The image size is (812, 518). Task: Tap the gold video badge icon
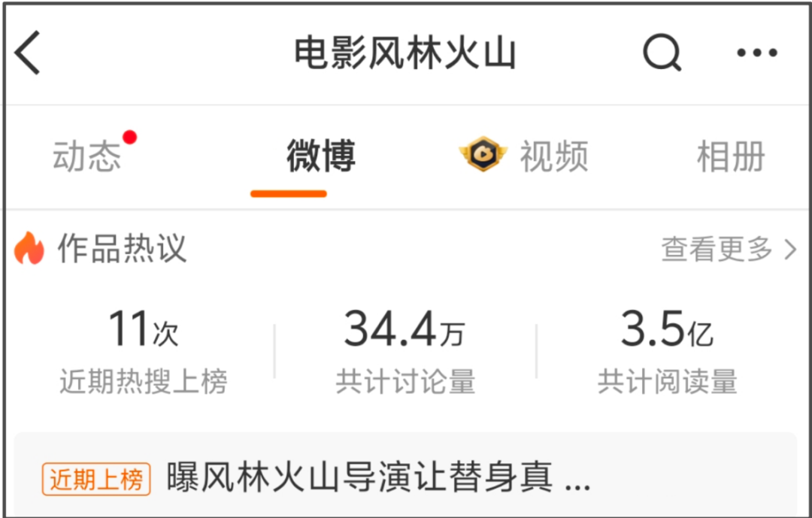(x=483, y=154)
